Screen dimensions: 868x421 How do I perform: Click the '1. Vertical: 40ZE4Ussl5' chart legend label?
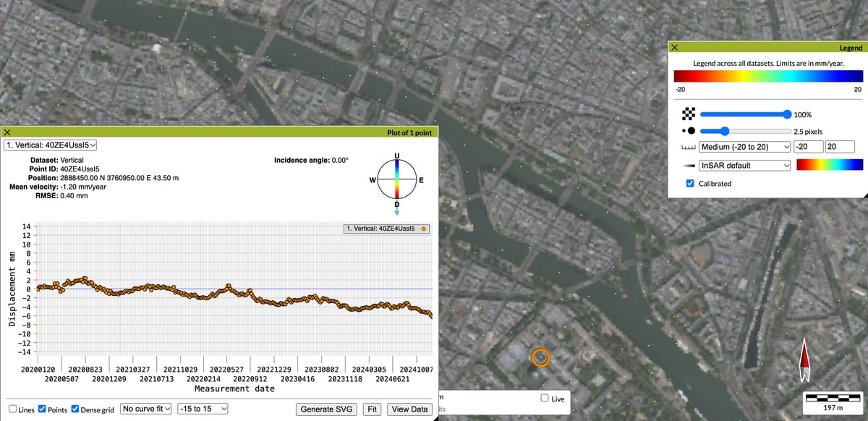coord(381,229)
